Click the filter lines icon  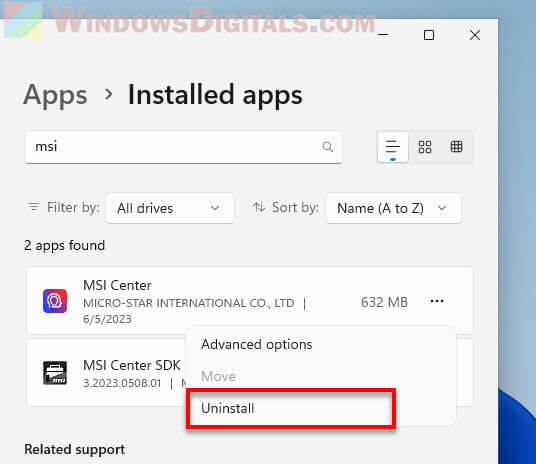pyautogui.click(x=34, y=207)
